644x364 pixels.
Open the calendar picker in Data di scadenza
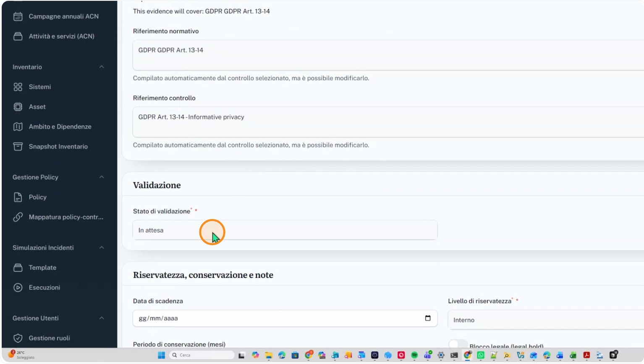pos(428,318)
